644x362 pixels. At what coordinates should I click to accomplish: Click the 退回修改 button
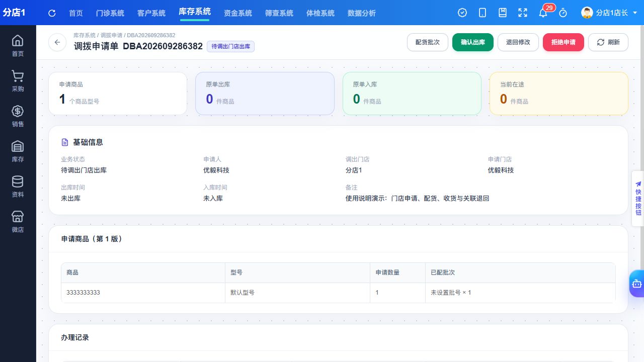[x=518, y=42]
